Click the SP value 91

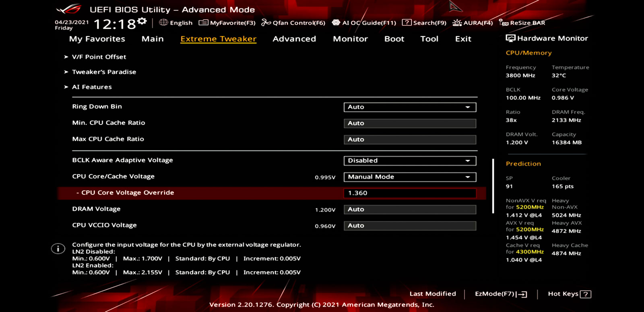click(x=509, y=186)
